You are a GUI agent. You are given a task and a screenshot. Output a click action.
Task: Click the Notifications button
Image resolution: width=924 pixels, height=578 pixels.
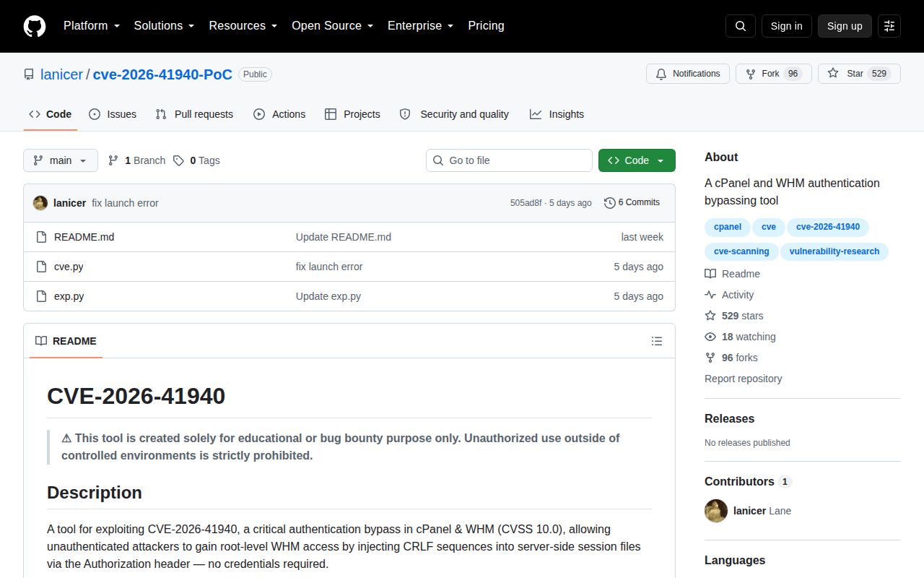coord(688,74)
